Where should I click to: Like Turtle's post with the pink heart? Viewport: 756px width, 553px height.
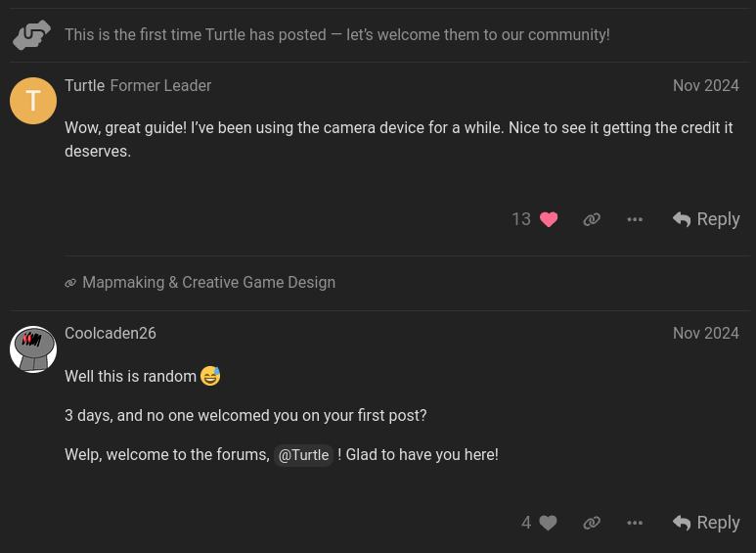pyautogui.click(x=549, y=219)
